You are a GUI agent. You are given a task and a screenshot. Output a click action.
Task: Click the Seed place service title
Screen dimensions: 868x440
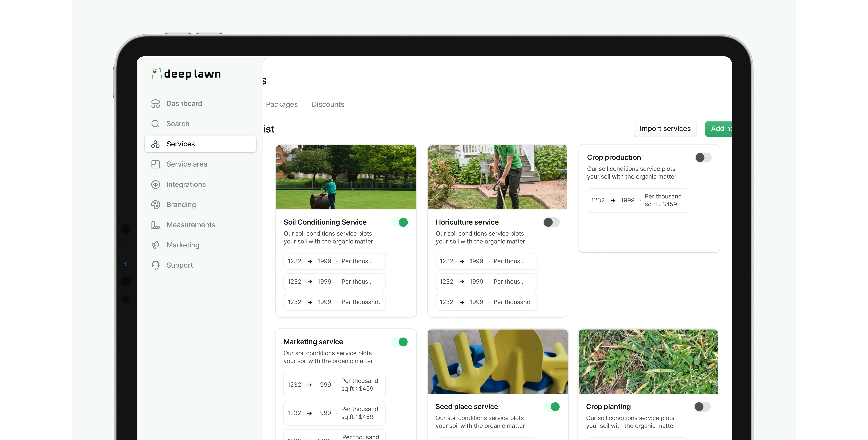467,407
